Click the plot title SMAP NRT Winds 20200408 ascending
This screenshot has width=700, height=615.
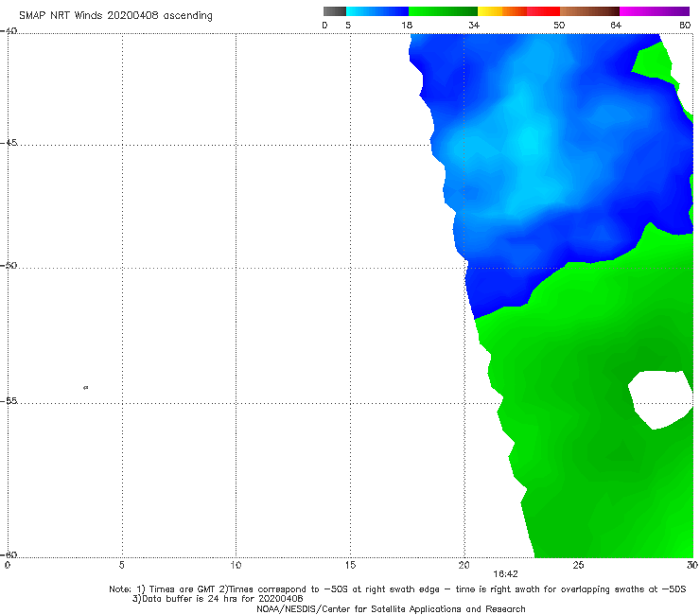pyautogui.click(x=115, y=16)
